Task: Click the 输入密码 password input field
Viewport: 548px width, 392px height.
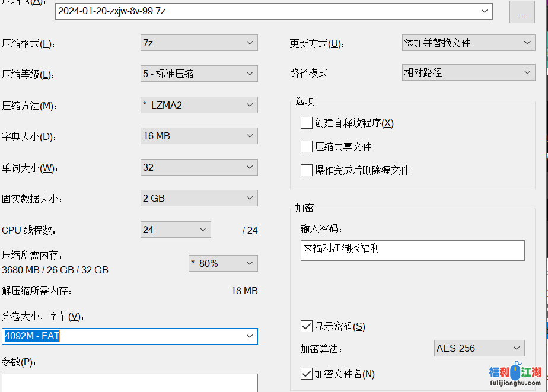Action: [412, 250]
